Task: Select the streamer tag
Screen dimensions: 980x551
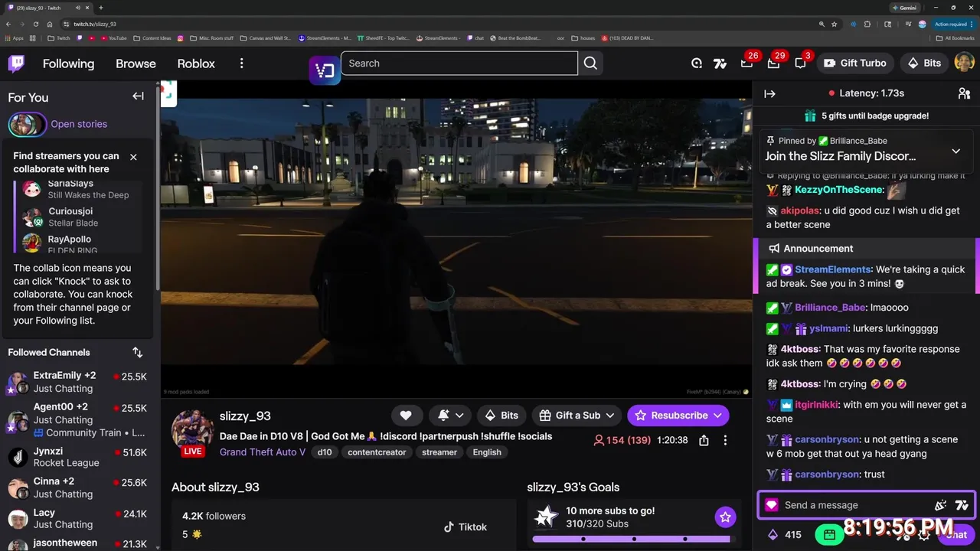Action: [x=439, y=452]
